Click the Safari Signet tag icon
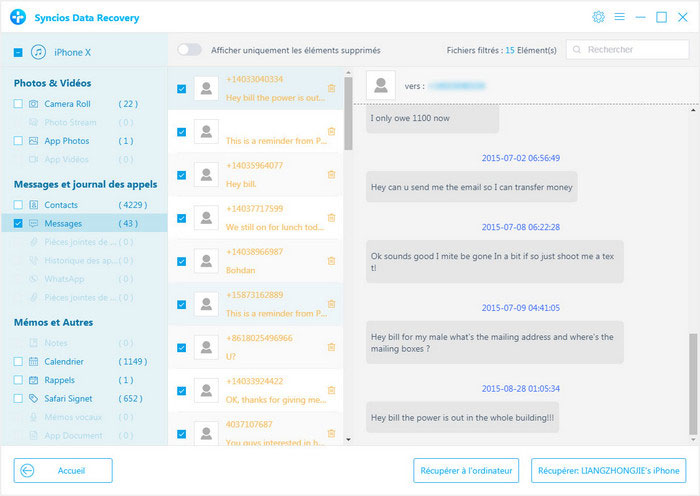Image resolution: width=700 pixels, height=496 pixels. [34, 398]
